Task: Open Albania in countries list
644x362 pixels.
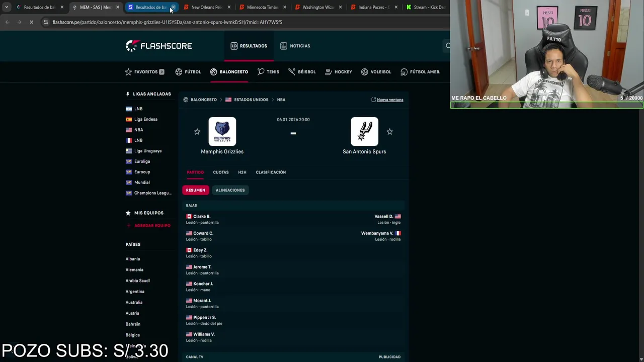Action: (x=133, y=259)
